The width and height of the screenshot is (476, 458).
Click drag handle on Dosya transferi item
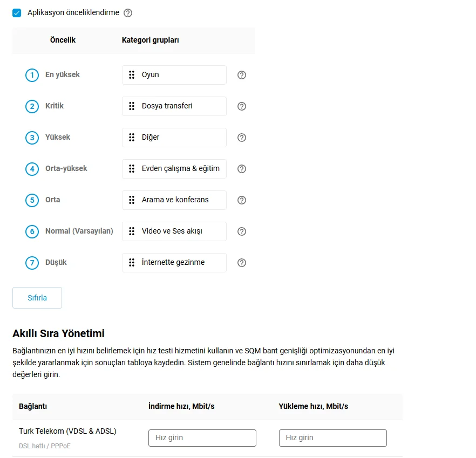coord(132,106)
